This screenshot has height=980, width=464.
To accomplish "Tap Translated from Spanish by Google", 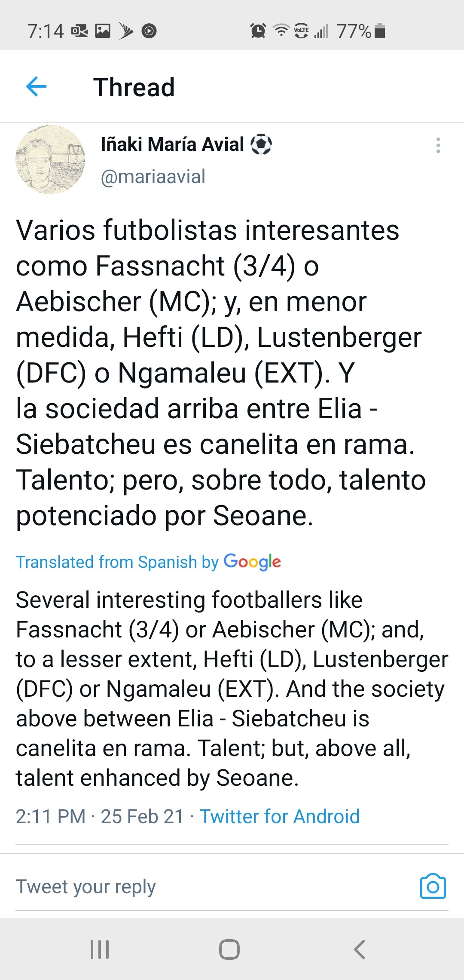I will (x=148, y=562).
